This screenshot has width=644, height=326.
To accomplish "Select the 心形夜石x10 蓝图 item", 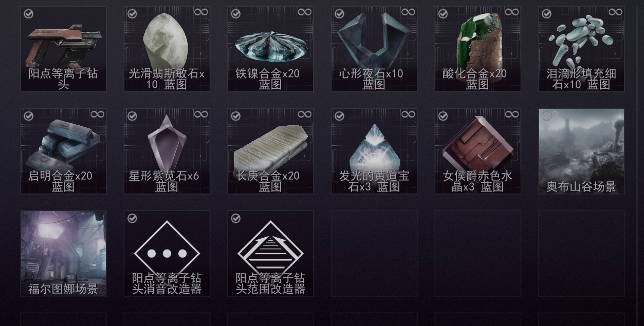I will point(374,49).
